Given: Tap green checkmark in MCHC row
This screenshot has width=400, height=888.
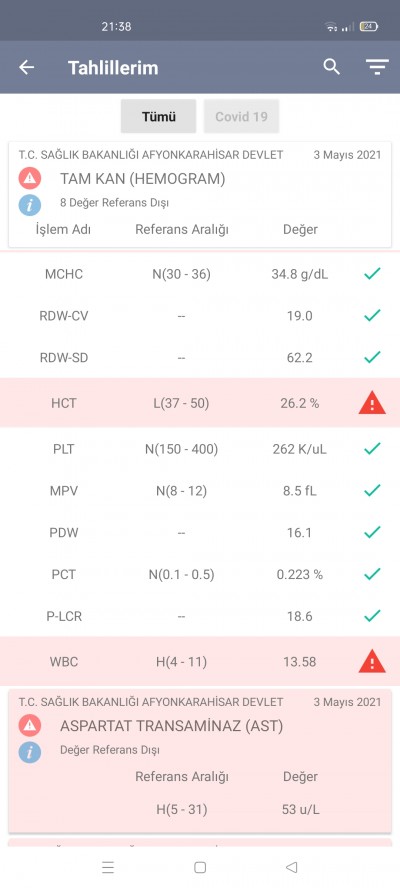Looking at the screenshot, I should click(x=372, y=274).
